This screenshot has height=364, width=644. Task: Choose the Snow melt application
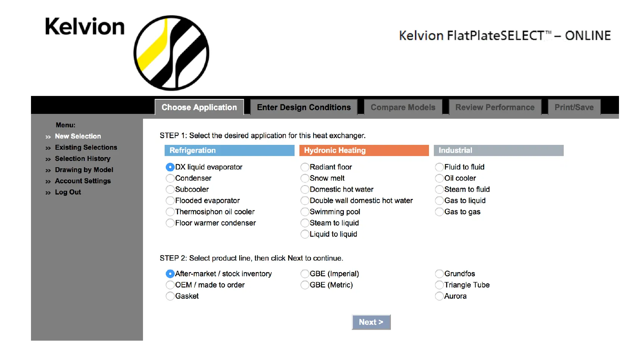[305, 178]
